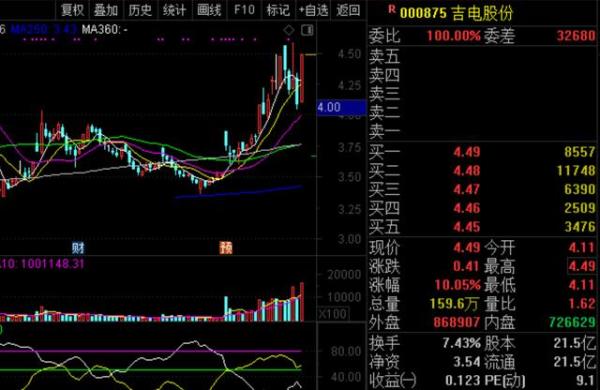Open the 历史 history view
Image resolution: width=600 pixels, height=390 pixels.
(x=140, y=10)
